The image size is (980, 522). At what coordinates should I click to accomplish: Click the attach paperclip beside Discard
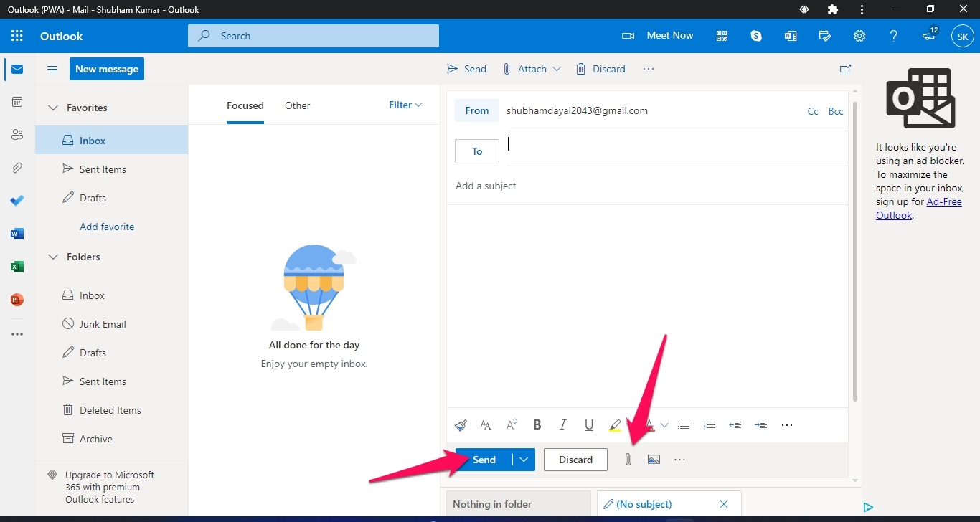(x=628, y=460)
